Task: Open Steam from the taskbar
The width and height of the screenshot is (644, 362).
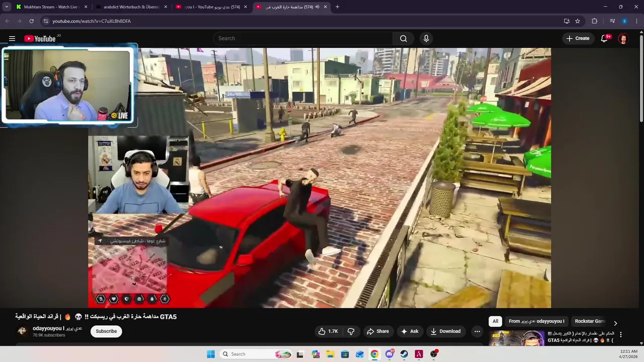Action: [404, 354]
